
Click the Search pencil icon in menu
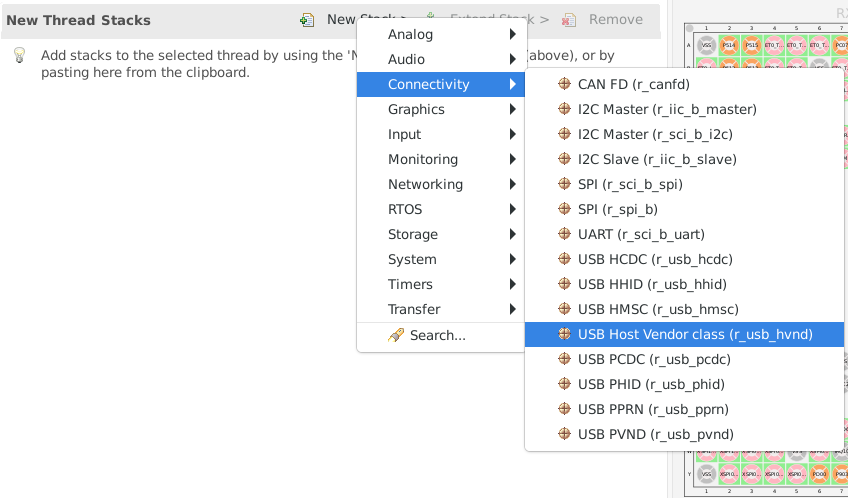pyautogui.click(x=396, y=335)
